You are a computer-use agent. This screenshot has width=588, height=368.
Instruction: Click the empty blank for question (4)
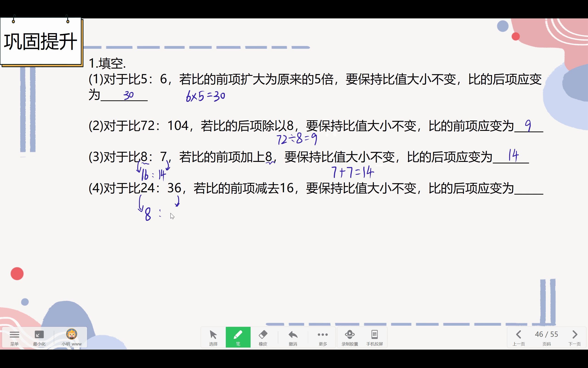point(529,189)
